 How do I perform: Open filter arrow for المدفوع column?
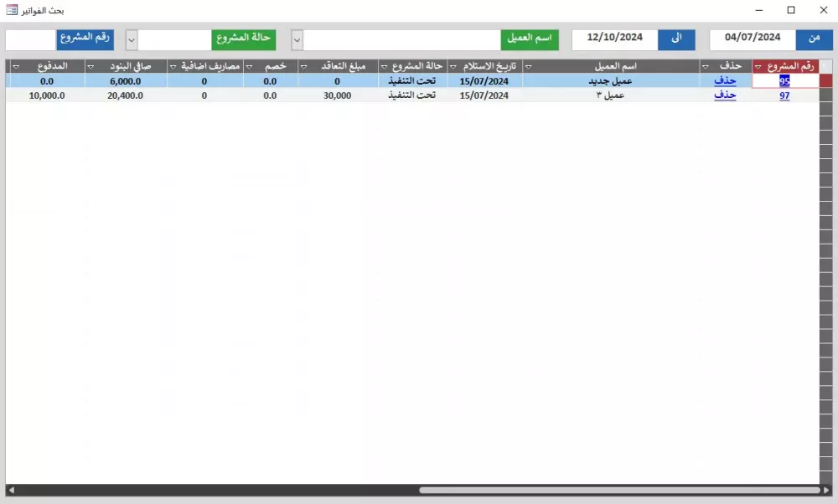[x=15, y=67]
